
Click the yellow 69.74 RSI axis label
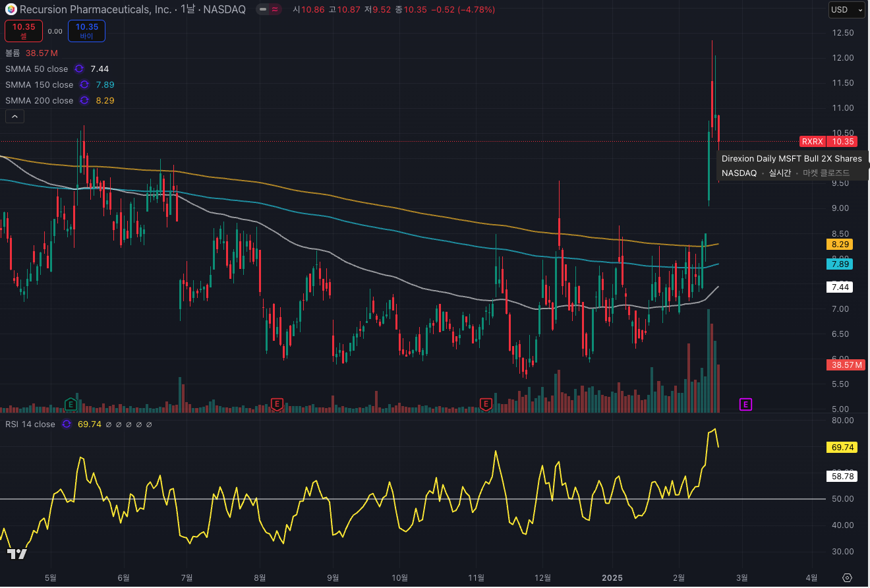[x=842, y=447]
